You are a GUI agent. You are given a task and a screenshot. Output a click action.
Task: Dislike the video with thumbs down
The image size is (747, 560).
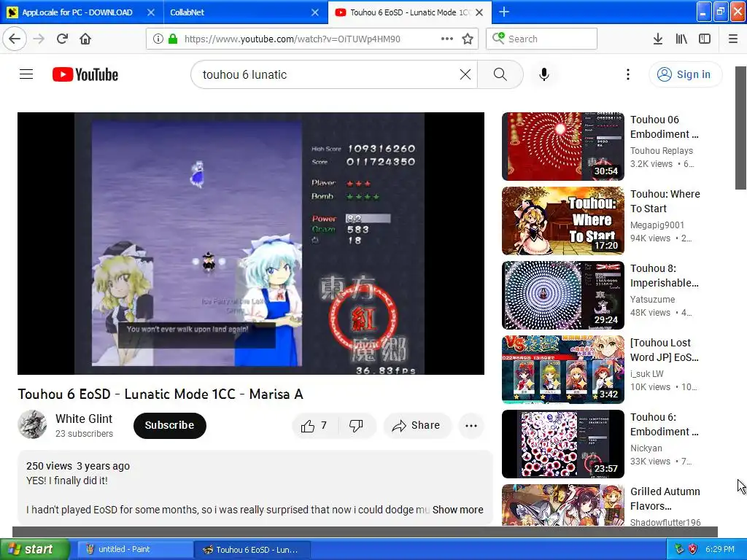coord(356,425)
